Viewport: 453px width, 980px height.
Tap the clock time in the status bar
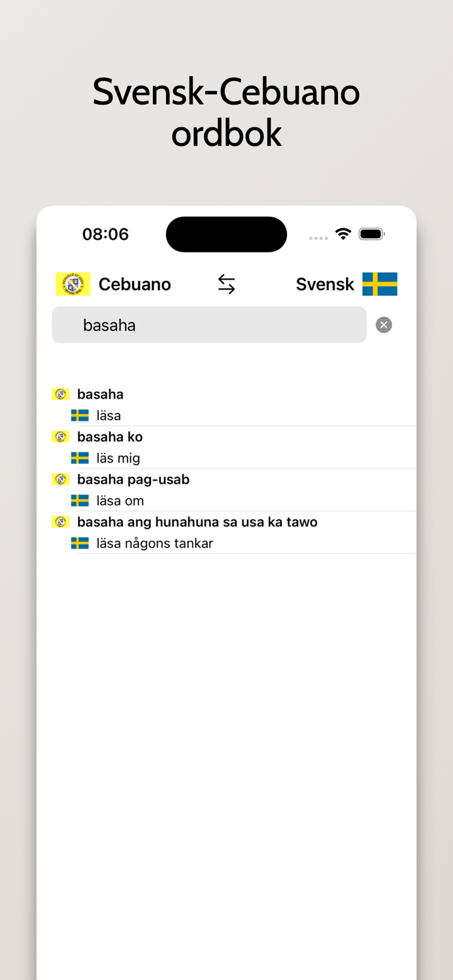point(106,234)
